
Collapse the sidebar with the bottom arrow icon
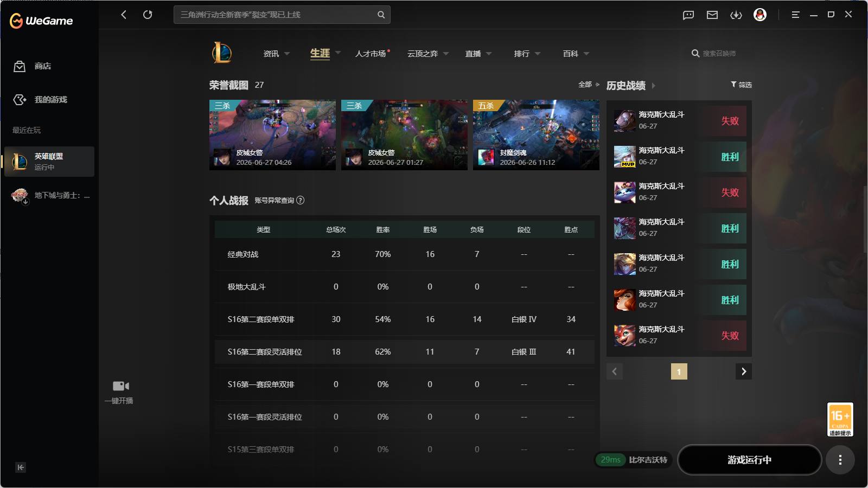click(x=21, y=467)
